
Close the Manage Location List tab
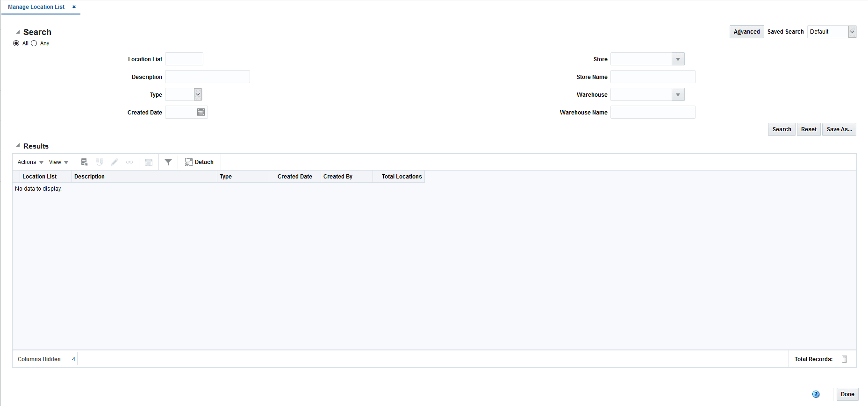tap(74, 7)
